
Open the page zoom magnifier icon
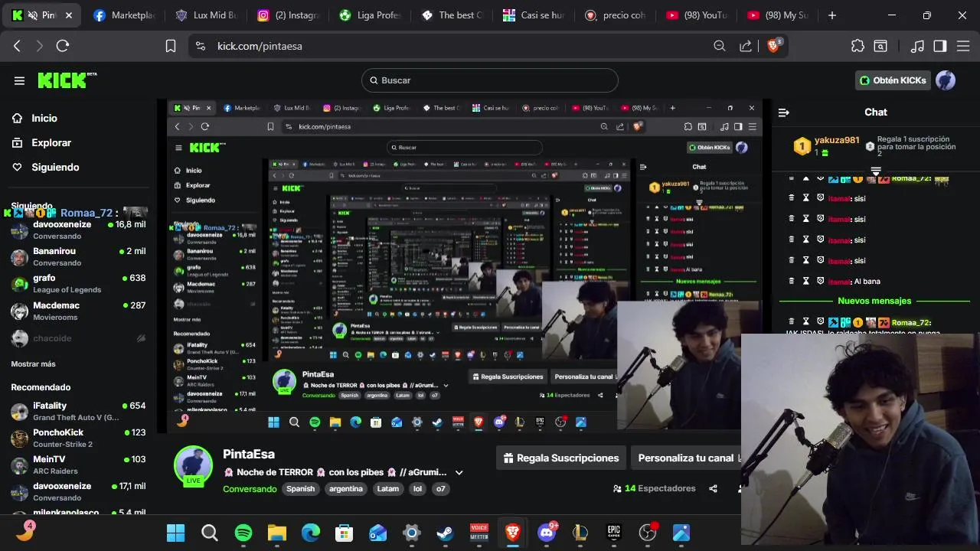[x=720, y=46]
